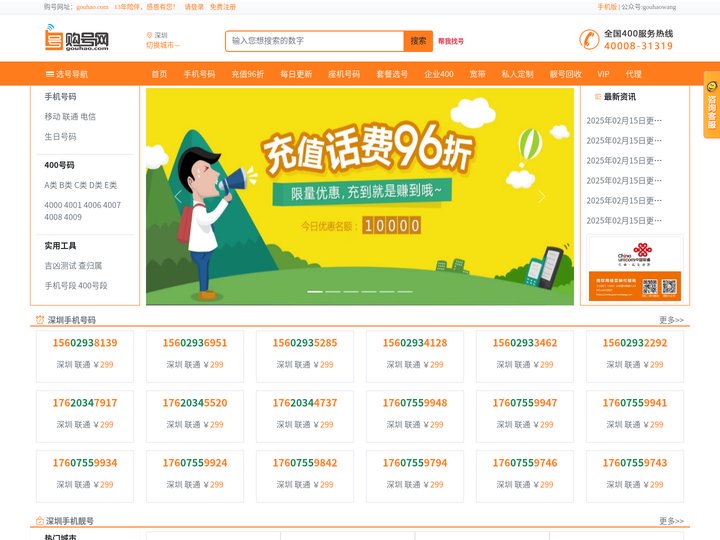
Task: Select phone number 17620345520
Action: pos(195,403)
